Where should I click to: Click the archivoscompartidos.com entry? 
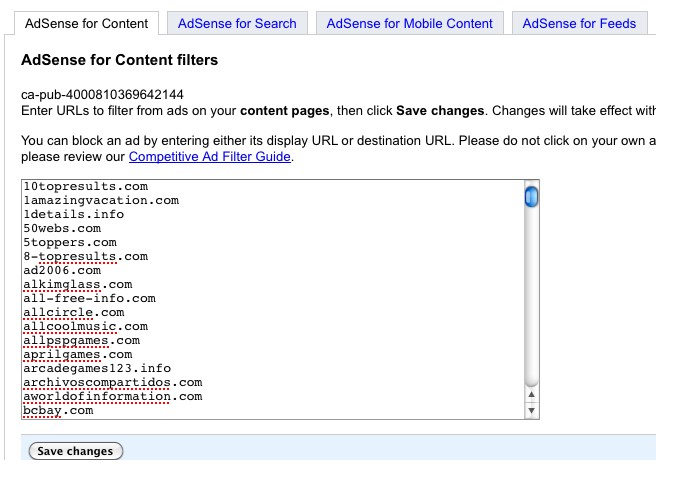tap(112, 382)
